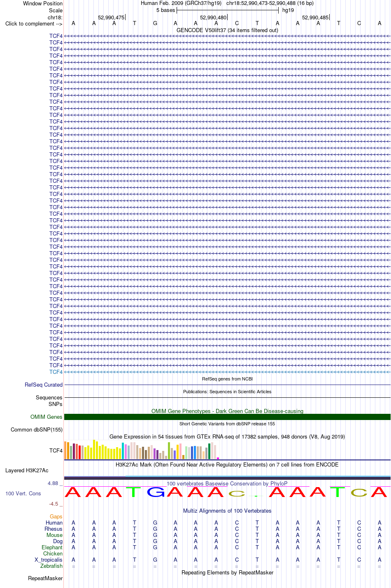Click the Window Position label
The image size is (391, 588).
click(x=43, y=3)
